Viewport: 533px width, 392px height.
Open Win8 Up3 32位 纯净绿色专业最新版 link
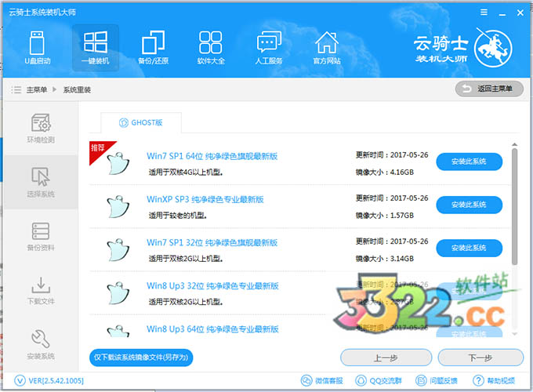pos(212,285)
